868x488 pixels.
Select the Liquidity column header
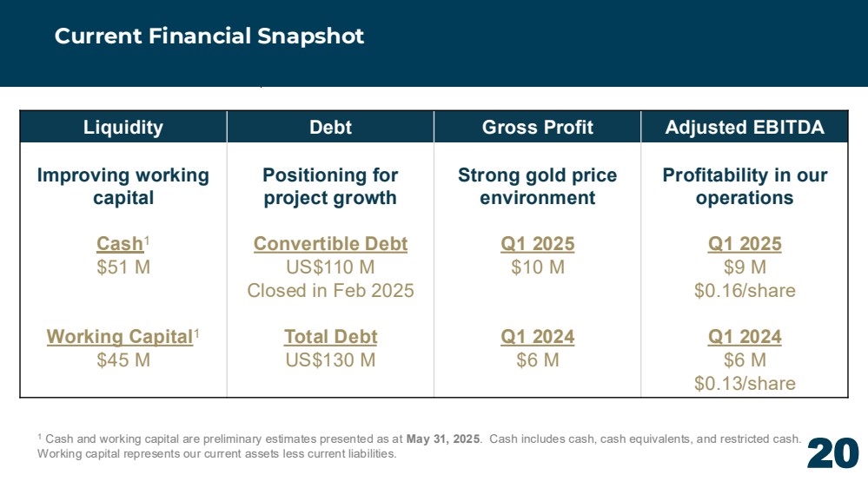123,128
